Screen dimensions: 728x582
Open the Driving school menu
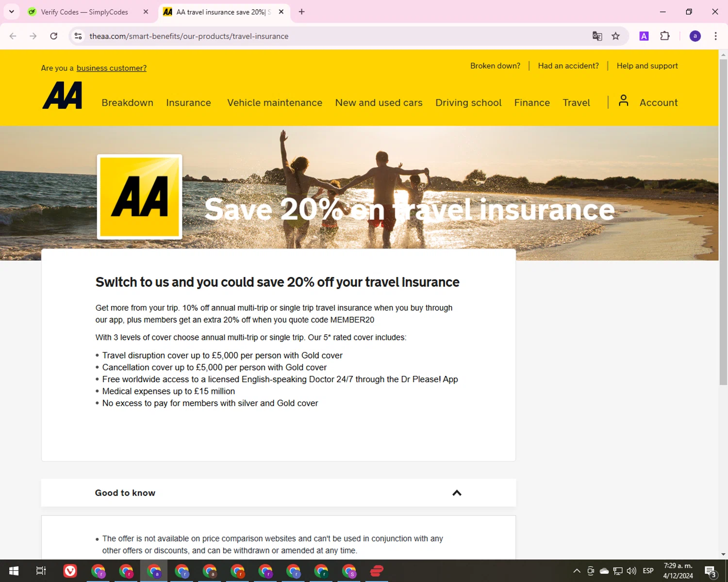point(468,103)
